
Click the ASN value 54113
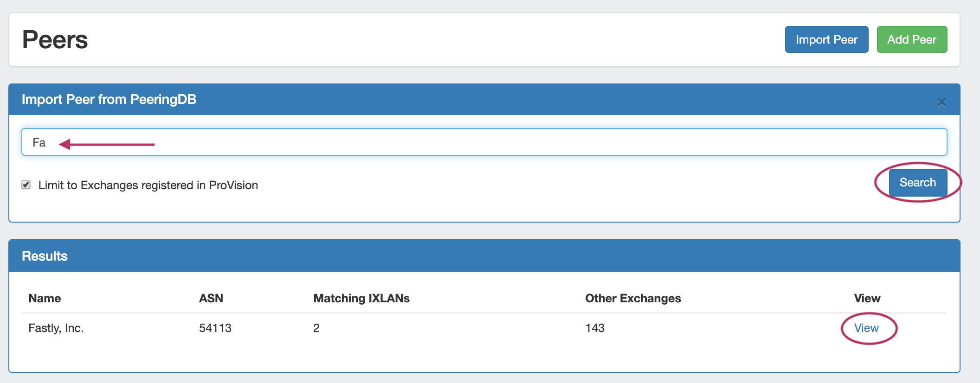pyautogui.click(x=215, y=328)
